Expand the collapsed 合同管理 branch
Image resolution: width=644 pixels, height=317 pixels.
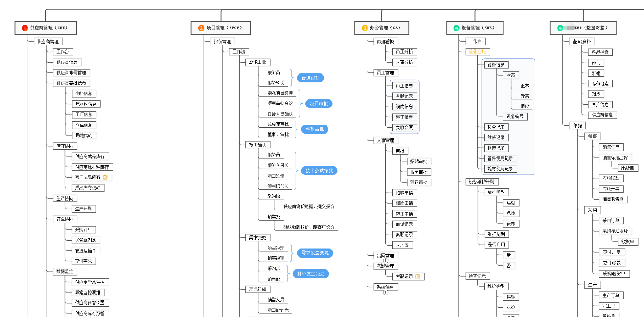385,261
